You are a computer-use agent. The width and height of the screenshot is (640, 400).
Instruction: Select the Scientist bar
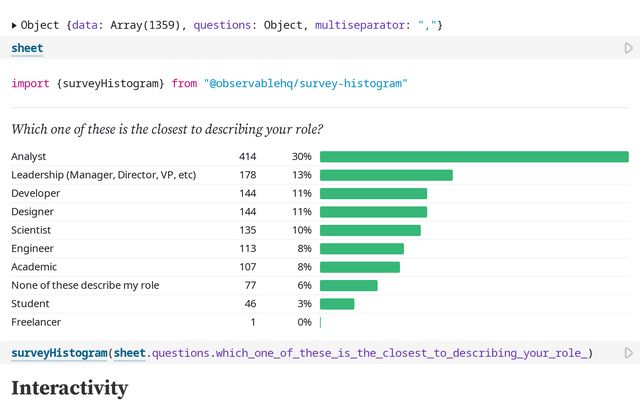370,230
